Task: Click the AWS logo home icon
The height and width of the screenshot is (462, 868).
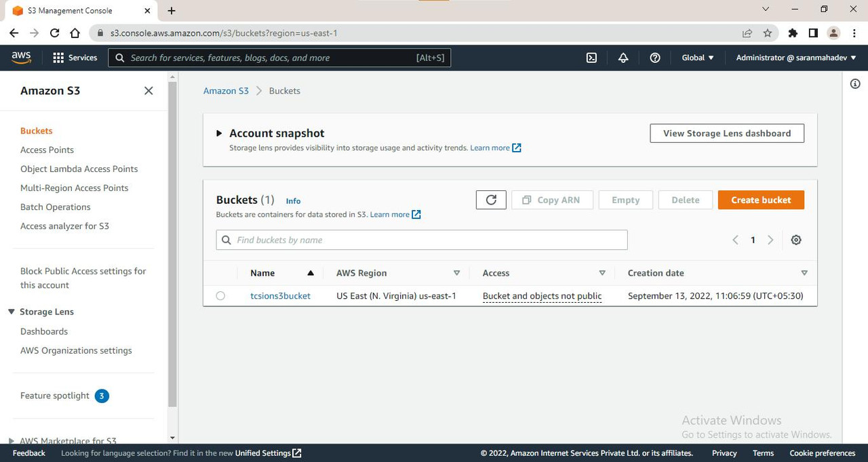Action: (x=22, y=58)
